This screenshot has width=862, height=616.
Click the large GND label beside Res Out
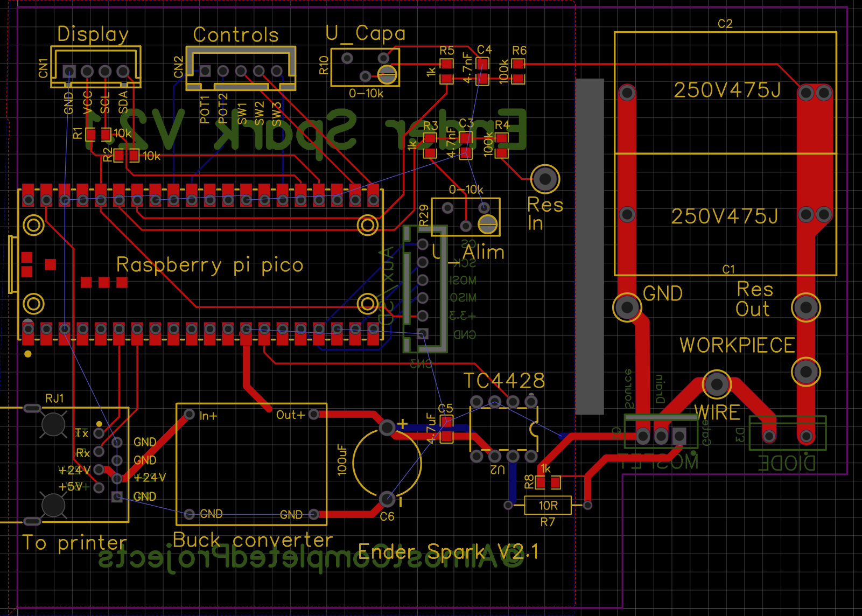pos(663,293)
